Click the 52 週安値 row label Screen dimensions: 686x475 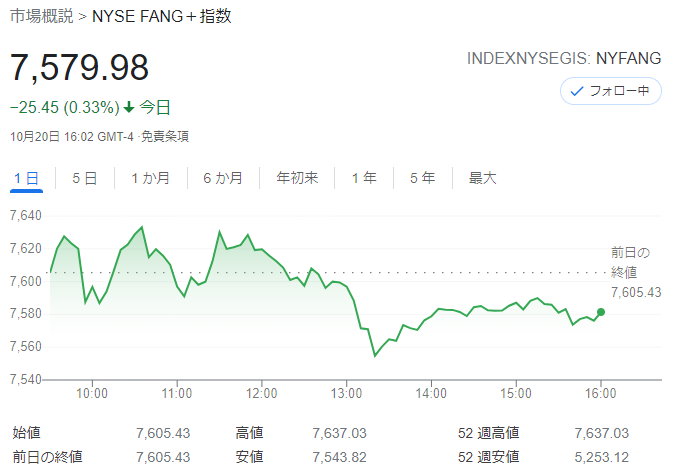[x=489, y=458]
